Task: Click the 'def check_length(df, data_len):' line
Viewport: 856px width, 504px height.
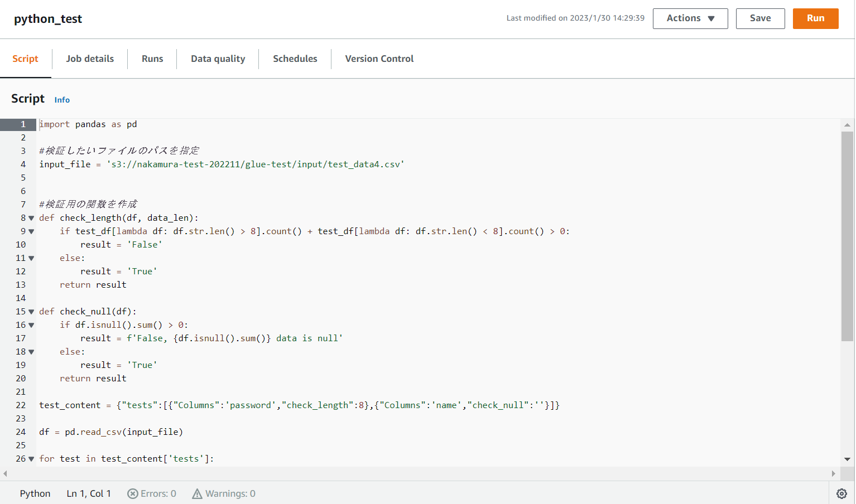Action: [119, 218]
